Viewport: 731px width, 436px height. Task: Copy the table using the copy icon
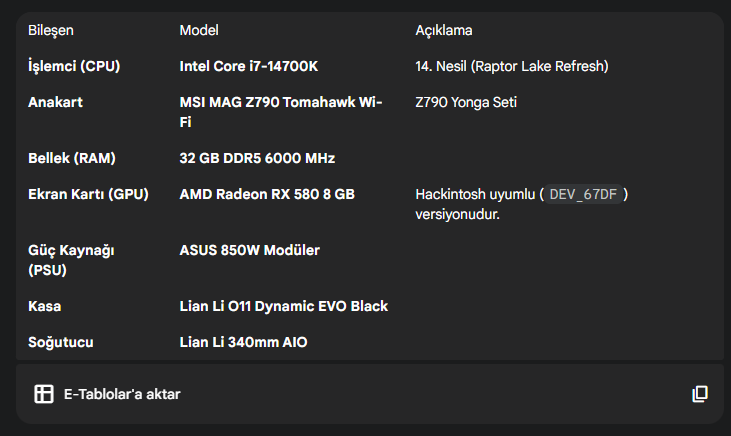(700, 394)
